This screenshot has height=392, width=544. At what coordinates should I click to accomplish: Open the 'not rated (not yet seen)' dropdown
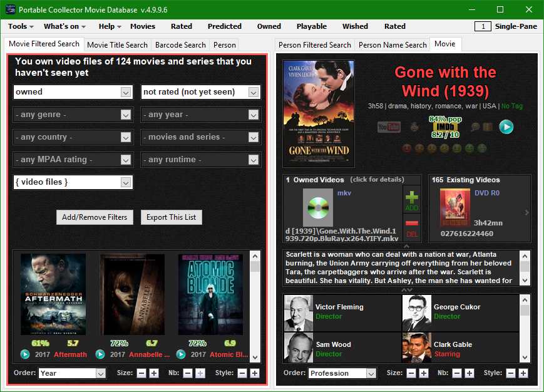click(200, 92)
